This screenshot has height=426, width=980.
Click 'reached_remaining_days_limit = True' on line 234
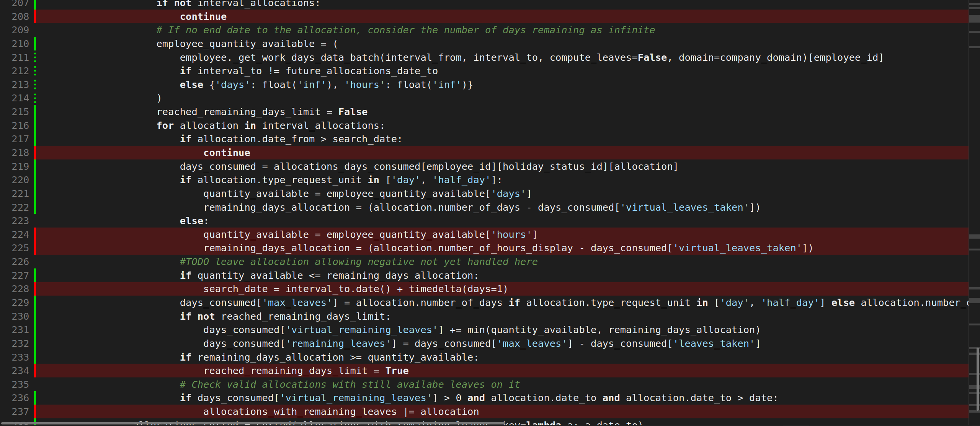coord(306,371)
